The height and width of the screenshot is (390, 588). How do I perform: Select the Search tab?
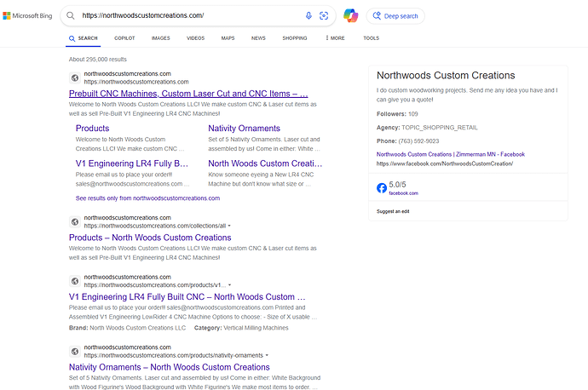pos(83,38)
